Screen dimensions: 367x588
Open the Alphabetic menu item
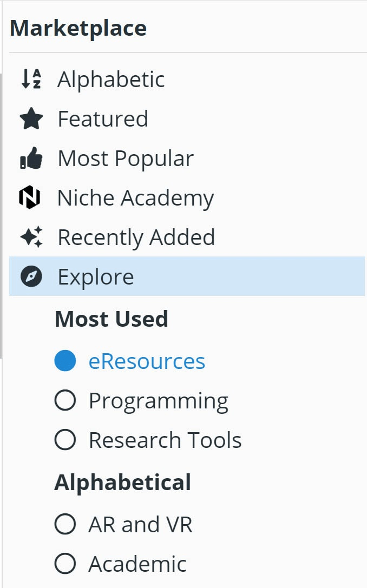tap(187, 79)
